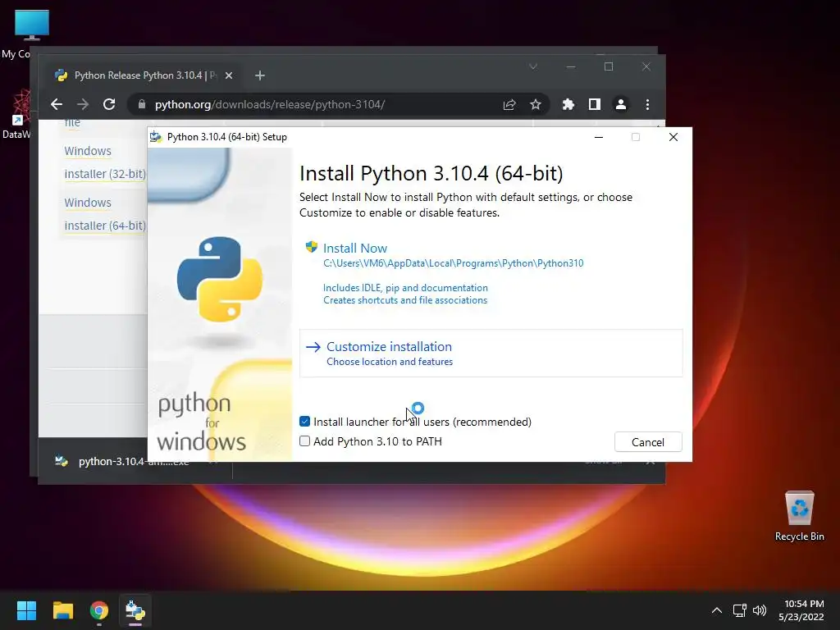Open Chrome three-dot menu
840x630 pixels.
pos(648,104)
